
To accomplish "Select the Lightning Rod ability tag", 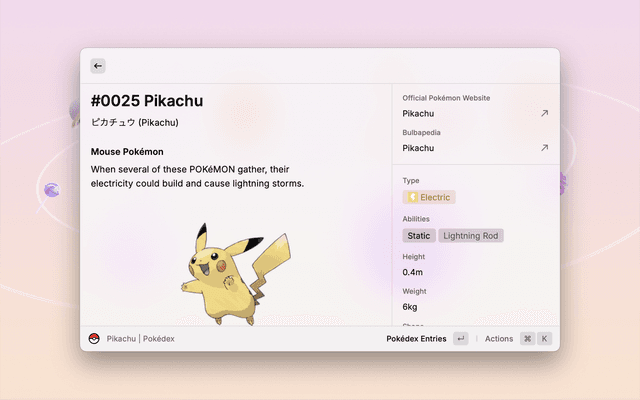I will [x=471, y=236].
